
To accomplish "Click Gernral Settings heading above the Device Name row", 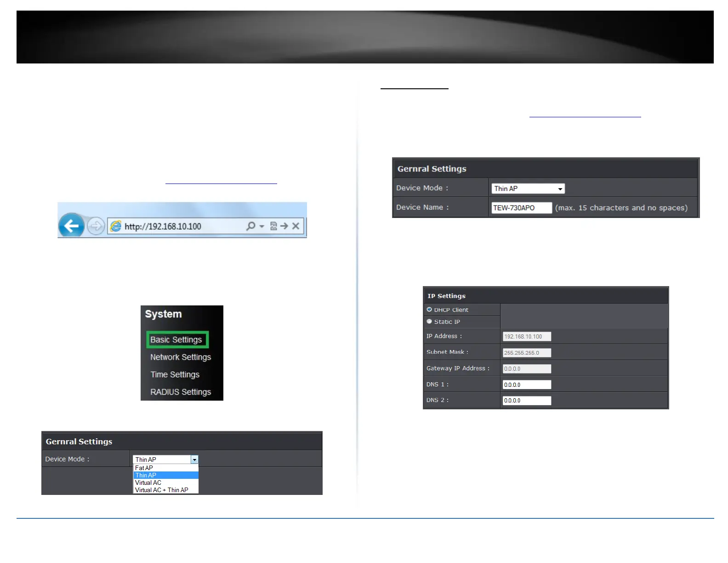I will tap(432, 169).
